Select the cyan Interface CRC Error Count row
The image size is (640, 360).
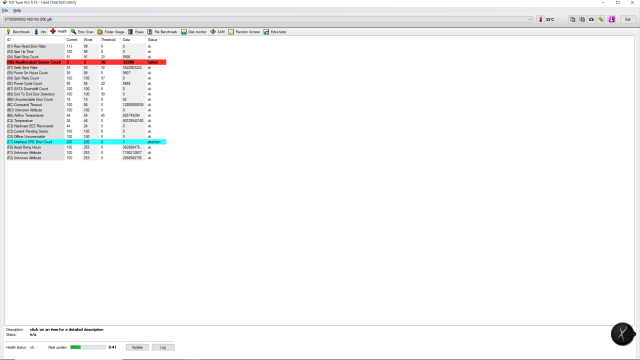86,142
